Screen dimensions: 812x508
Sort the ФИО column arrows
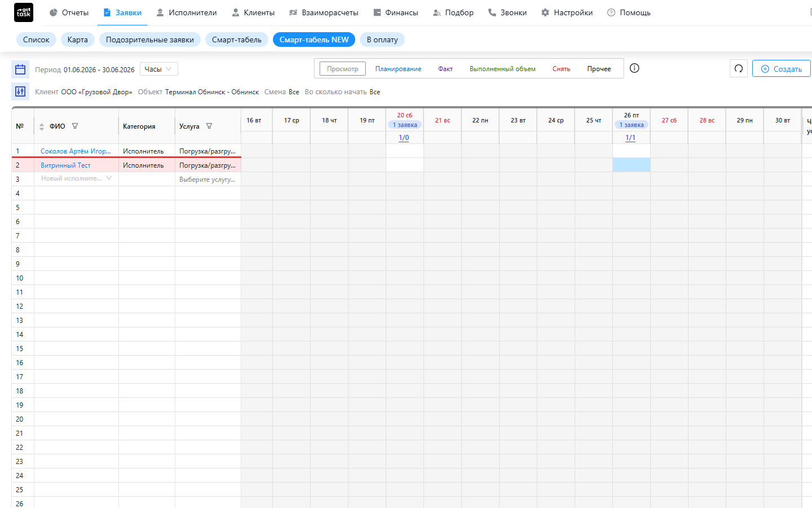click(42, 126)
